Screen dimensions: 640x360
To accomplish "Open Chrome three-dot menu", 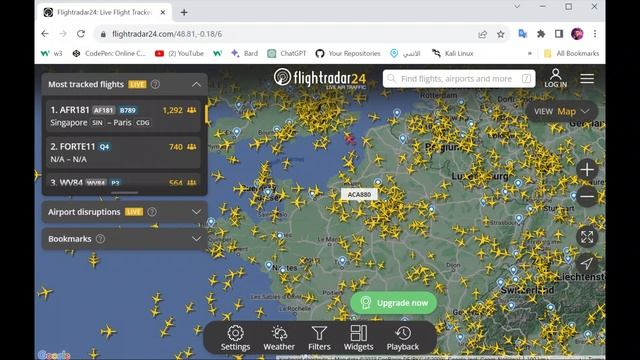I will (x=595, y=34).
